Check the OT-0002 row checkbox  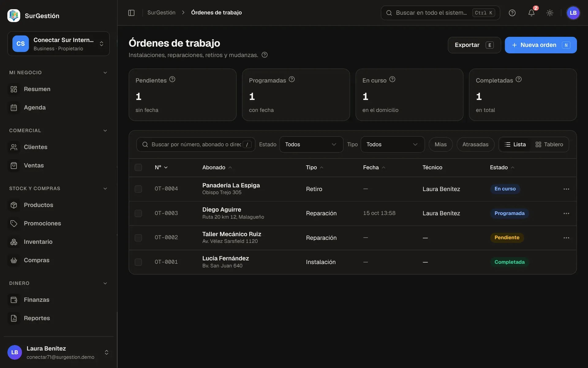(138, 238)
